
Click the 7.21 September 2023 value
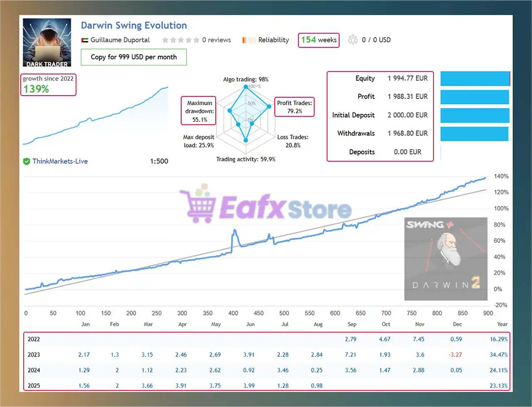point(351,355)
